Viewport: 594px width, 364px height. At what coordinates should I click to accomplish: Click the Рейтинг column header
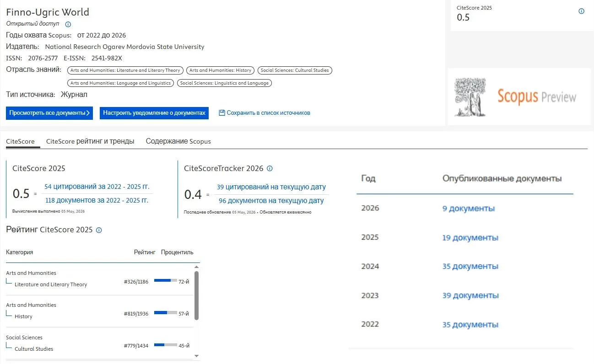(x=145, y=252)
